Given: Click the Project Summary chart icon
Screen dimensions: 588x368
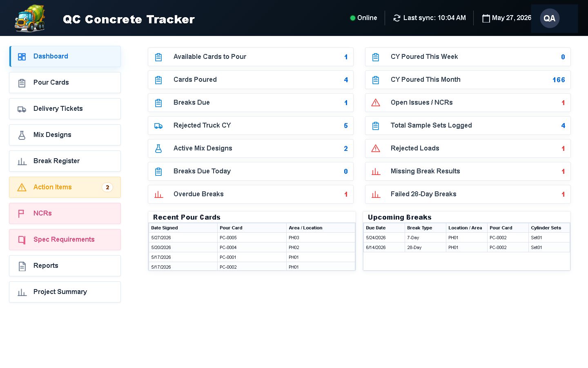Looking at the screenshot, I should pyautogui.click(x=22, y=292).
